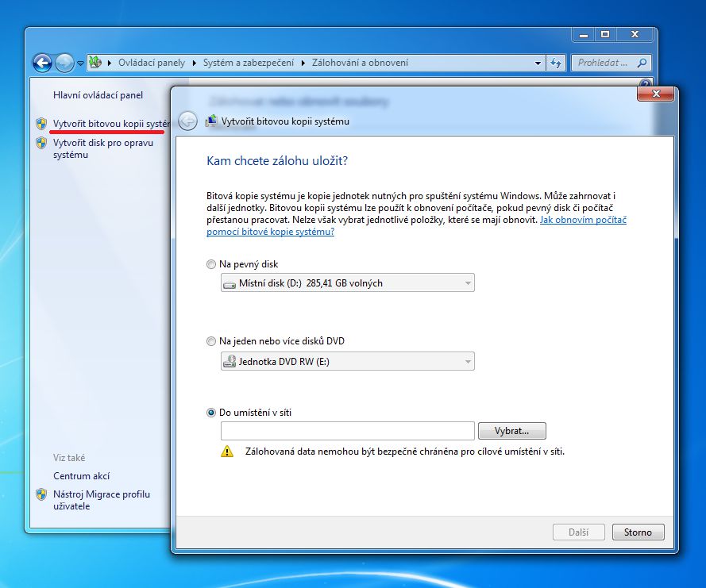Open Hlavní ovládací panel link
This screenshot has height=588, width=706.
(98, 95)
